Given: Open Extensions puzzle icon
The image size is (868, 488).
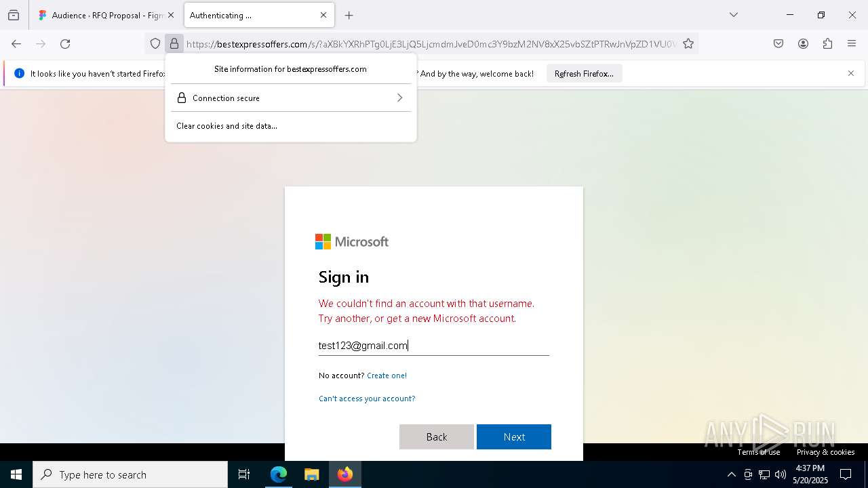Looking at the screenshot, I should pos(827,44).
